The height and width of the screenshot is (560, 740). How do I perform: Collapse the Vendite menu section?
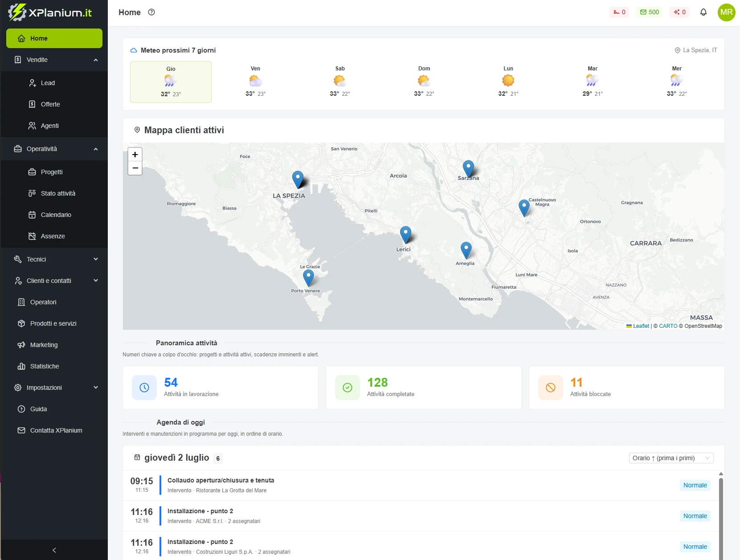tap(54, 60)
